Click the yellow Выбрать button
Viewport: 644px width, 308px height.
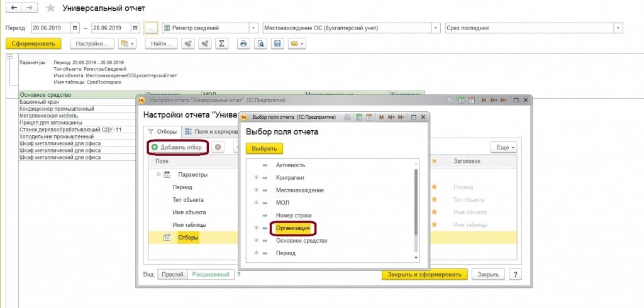pyautogui.click(x=264, y=148)
